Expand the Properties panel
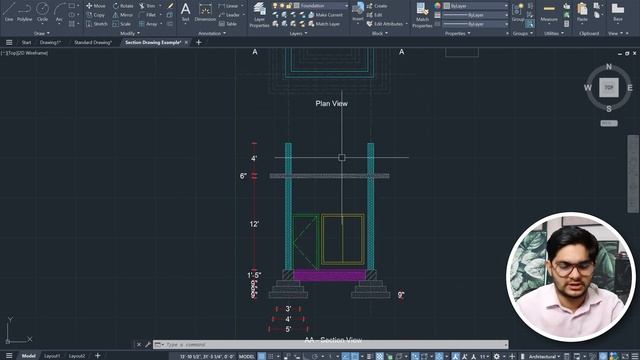The height and width of the screenshot is (360, 640). point(457,33)
